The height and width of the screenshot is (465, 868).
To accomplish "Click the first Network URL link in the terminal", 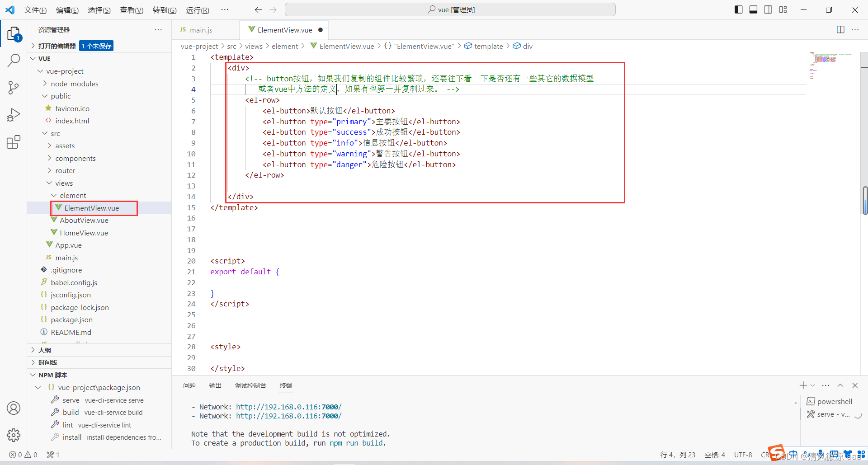I will [288, 407].
